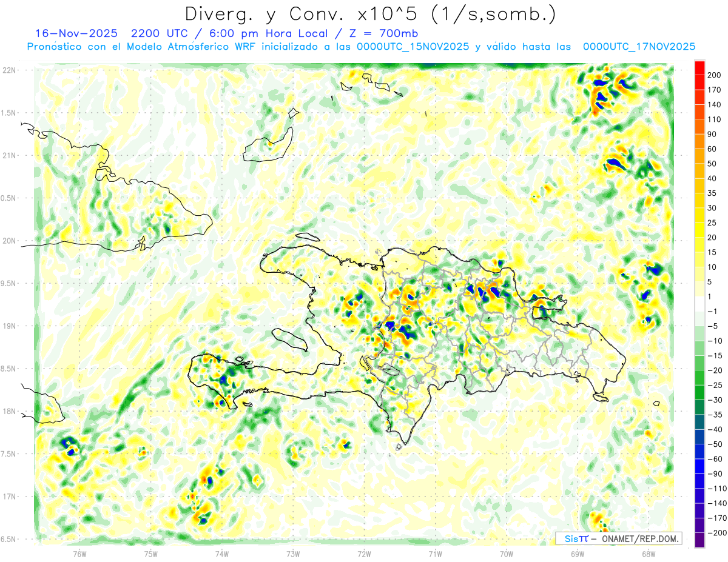
Task: Click the '20N' latitude label
Action: click(x=9, y=241)
